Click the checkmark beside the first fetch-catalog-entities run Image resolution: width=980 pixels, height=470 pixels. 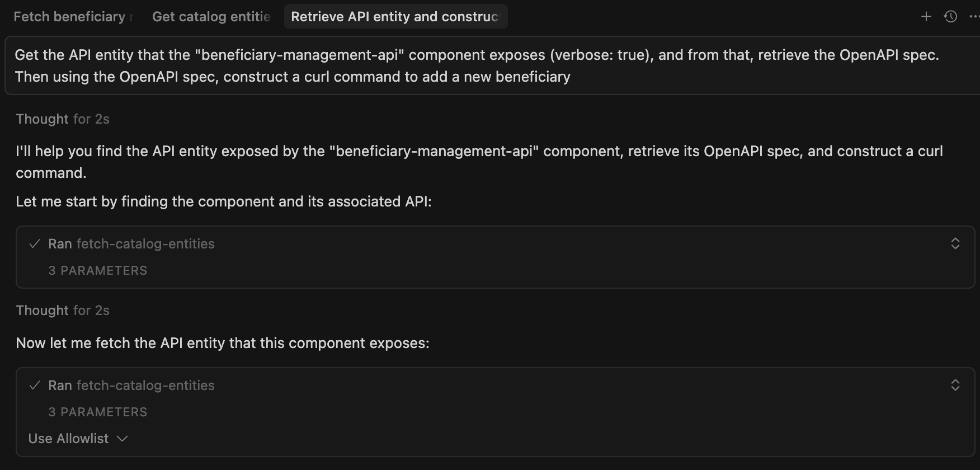pyautogui.click(x=35, y=243)
